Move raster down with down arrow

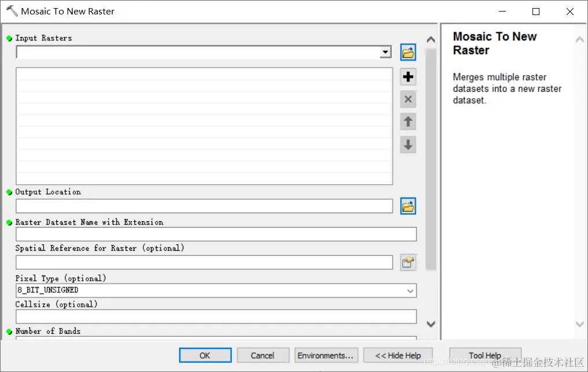click(408, 144)
